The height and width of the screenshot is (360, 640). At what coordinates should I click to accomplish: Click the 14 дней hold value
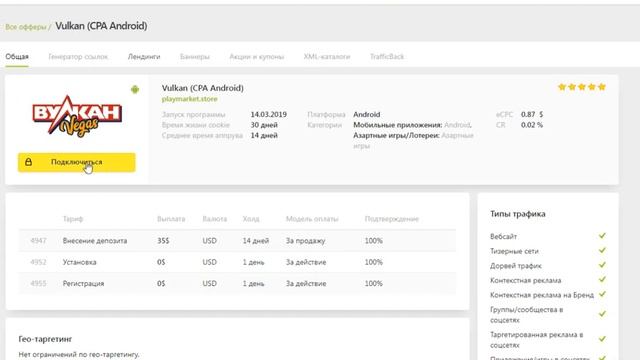(256, 241)
